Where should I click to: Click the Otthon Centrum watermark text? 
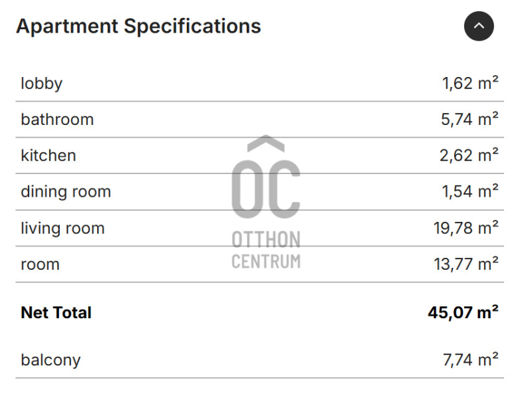pos(266,250)
